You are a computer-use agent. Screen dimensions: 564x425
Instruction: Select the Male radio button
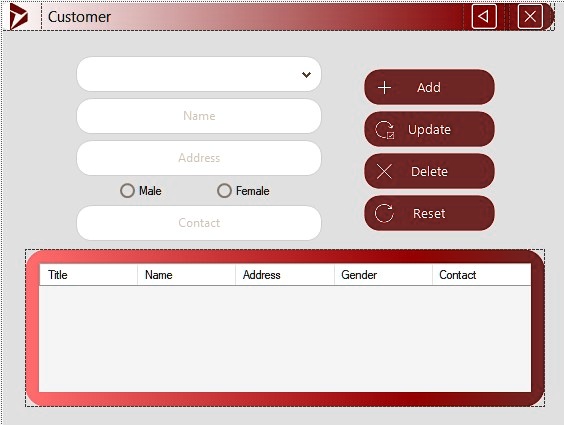point(127,191)
